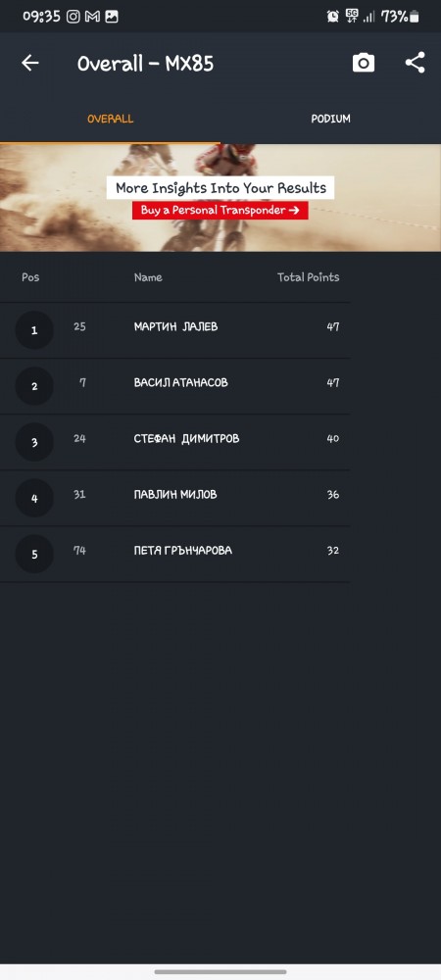441x980 pixels.
Task: Open ПАВЛИН МИЛОВ result entry
Action: pos(174,498)
